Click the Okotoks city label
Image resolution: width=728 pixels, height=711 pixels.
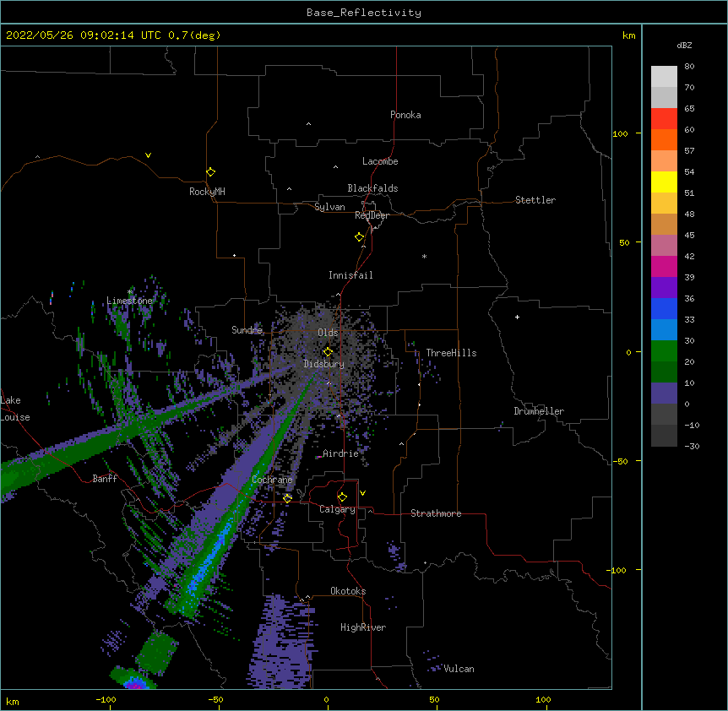pos(348,591)
